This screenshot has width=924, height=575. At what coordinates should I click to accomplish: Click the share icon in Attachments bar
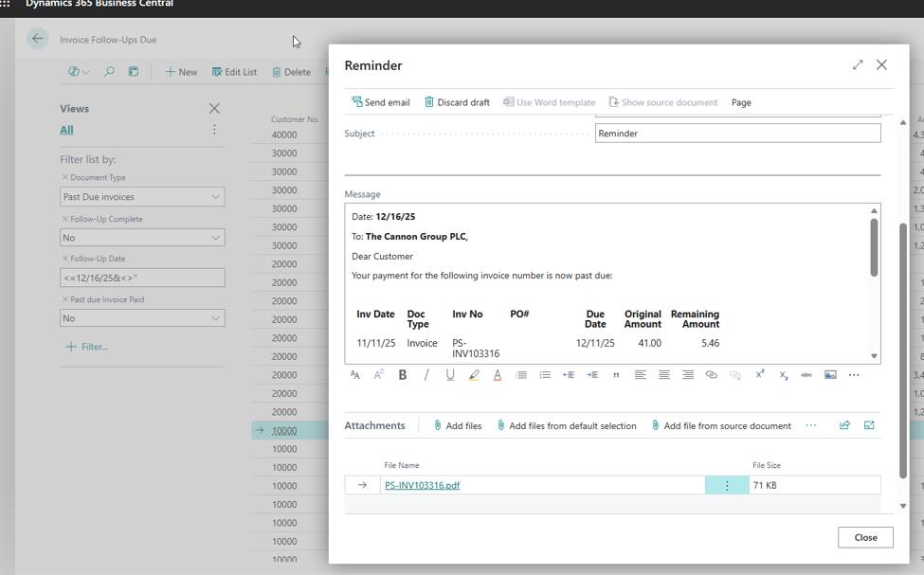click(844, 425)
